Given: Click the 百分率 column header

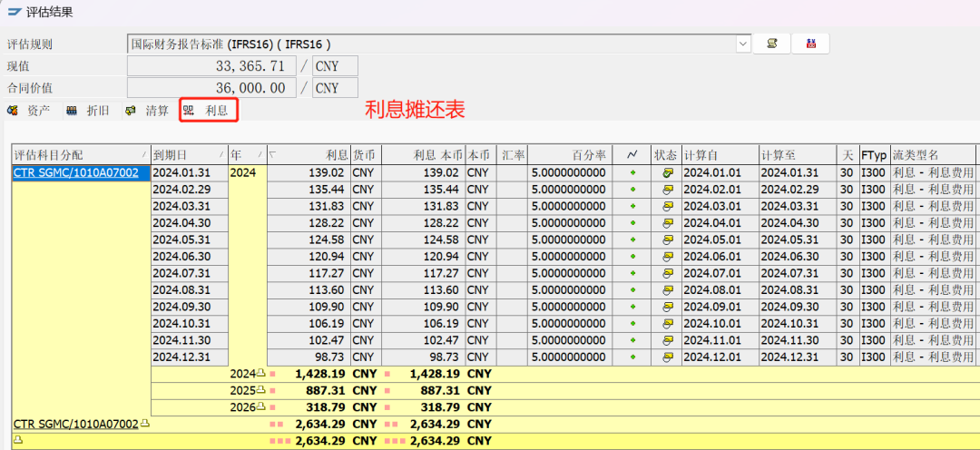Looking at the screenshot, I should (x=571, y=155).
